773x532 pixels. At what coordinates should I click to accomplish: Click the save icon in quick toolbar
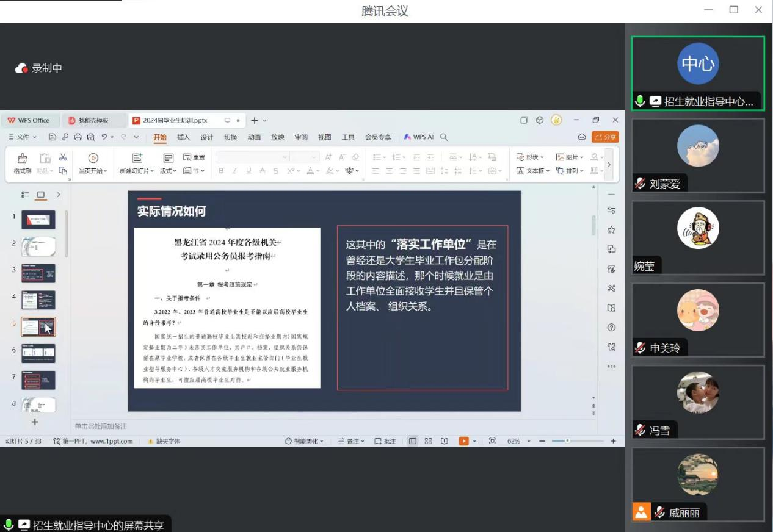[53, 137]
